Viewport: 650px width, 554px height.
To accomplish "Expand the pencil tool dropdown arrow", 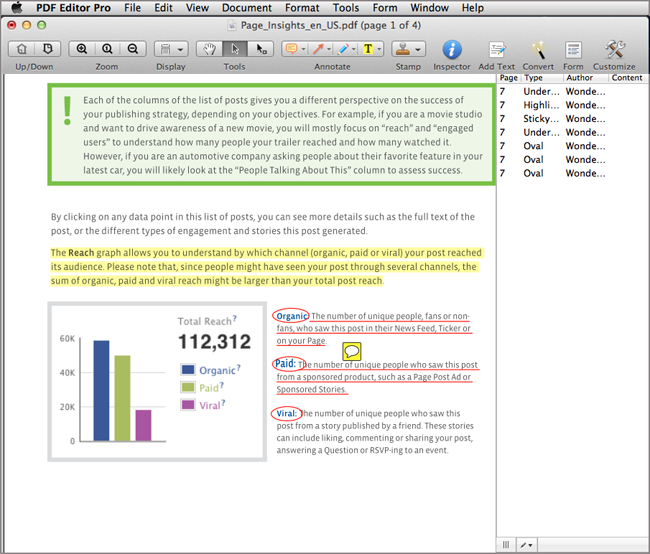I will pyautogui.click(x=354, y=49).
